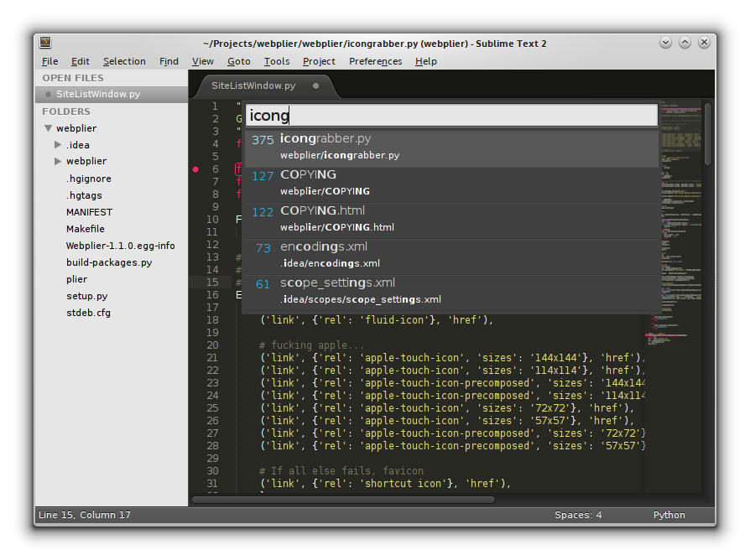Click the Goto Anything search field
Viewport: 750px width, 560px height.
(x=451, y=116)
